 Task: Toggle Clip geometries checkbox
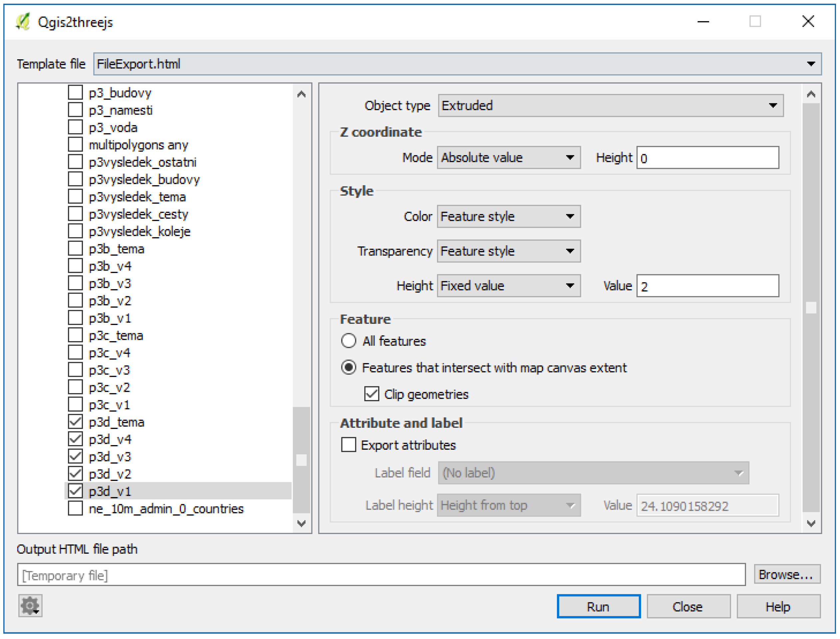pyautogui.click(x=371, y=394)
